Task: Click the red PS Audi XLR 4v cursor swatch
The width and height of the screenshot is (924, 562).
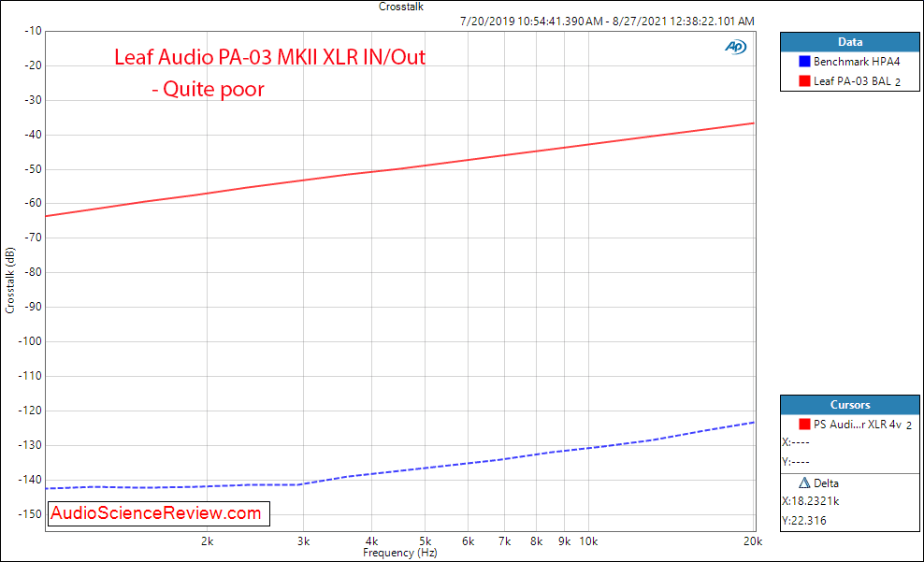Action: pyautogui.click(x=804, y=425)
